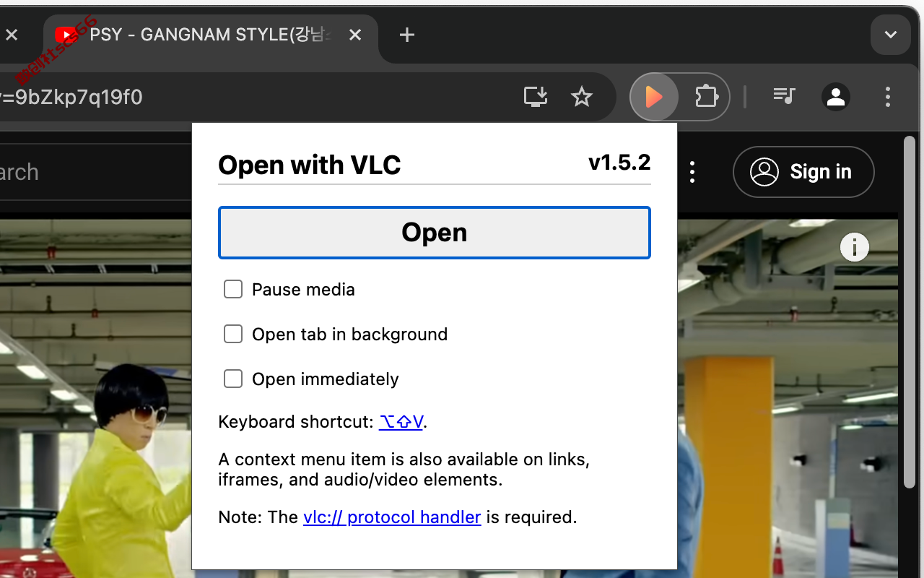924x578 pixels.
Task: Enable Open tab in background checkbox
Action: tap(232, 334)
